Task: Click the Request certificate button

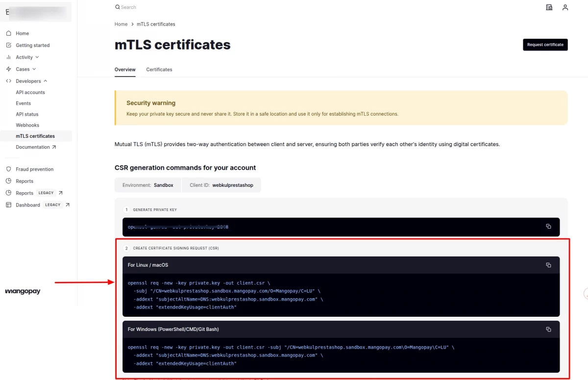Action: 545,45
